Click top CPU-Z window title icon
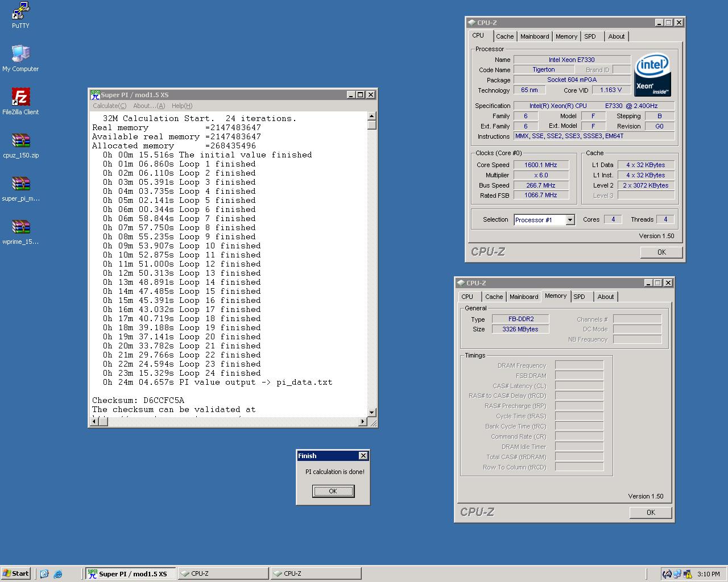 pos(471,23)
